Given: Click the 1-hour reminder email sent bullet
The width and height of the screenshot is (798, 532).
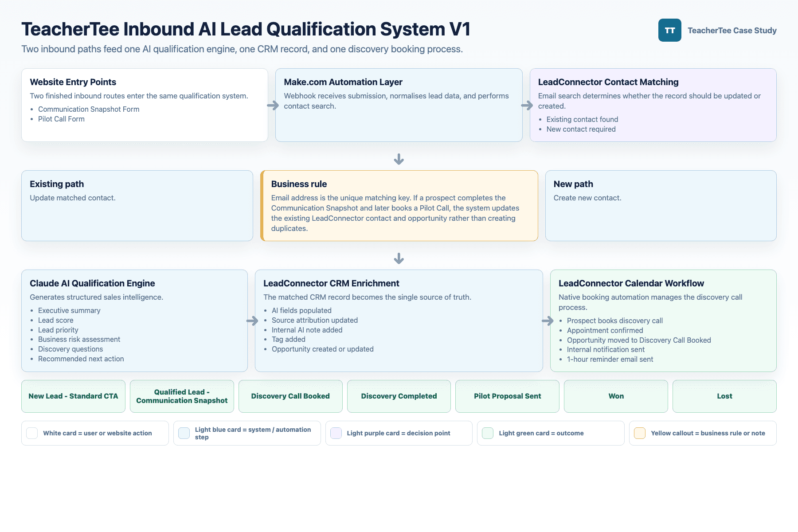Looking at the screenshot, I should [610, 359].
